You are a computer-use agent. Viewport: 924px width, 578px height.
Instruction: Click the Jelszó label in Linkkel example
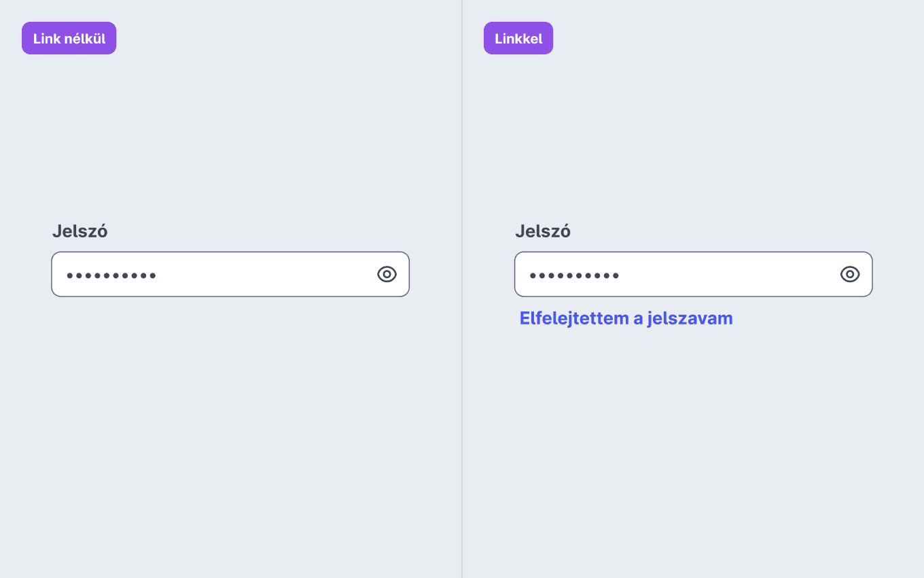543,231
